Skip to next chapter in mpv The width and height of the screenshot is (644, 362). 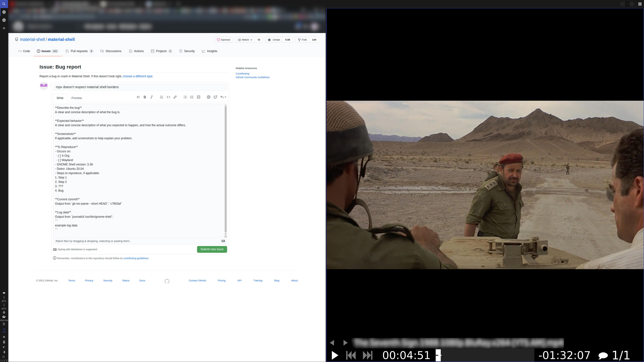coord(367,355)
